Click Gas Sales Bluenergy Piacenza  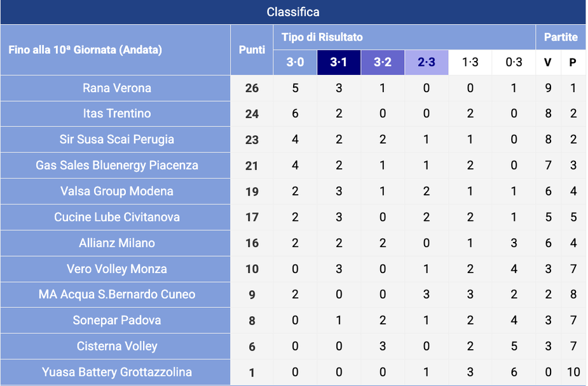pos(117,166)
